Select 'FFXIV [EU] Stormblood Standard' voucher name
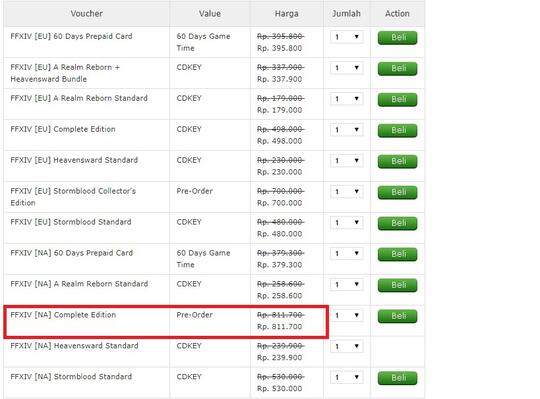 click(71, 222)
